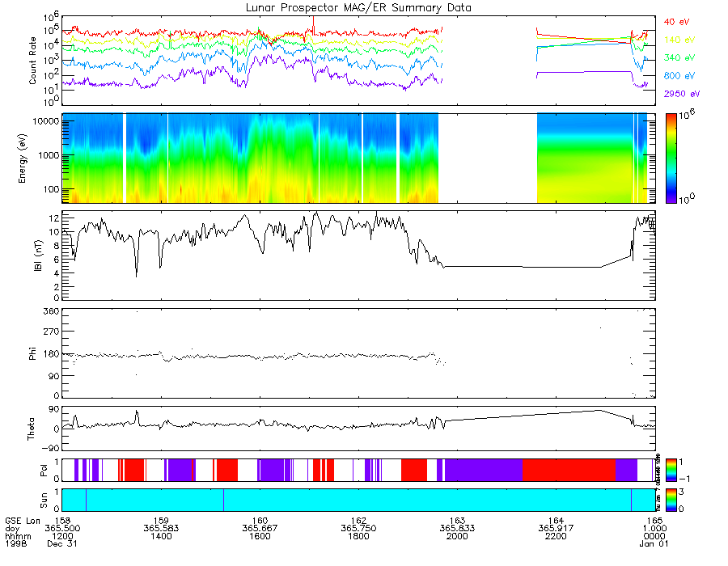The width and height of the screenshot is (728, 566).
Task: Click the "365.500" day-of-year value
Action: point(62,529)
